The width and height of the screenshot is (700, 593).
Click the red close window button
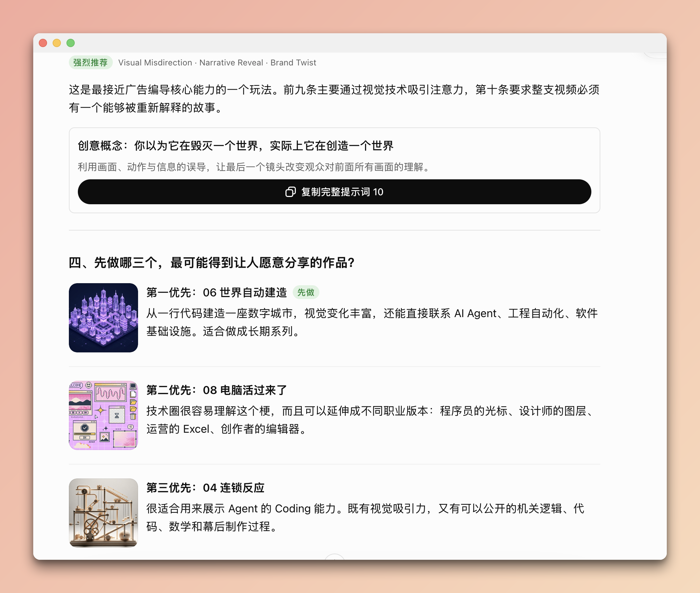(x=43, y=43)
